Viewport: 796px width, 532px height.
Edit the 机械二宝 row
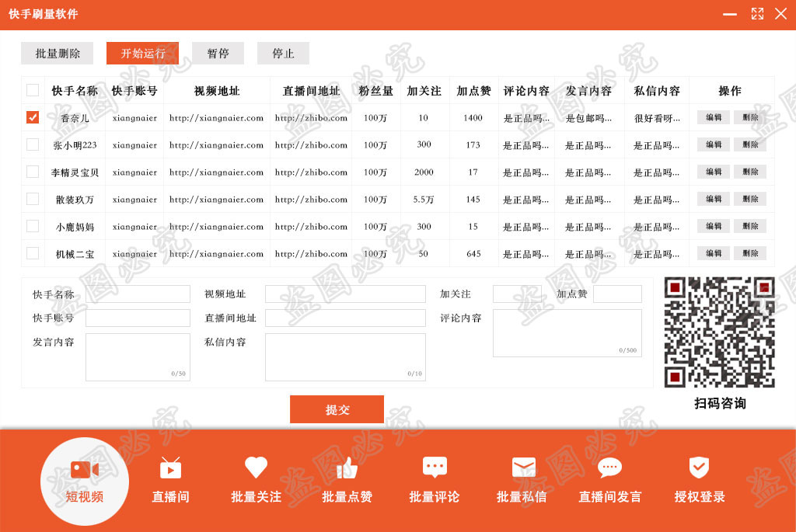click(x=714, y=253)
